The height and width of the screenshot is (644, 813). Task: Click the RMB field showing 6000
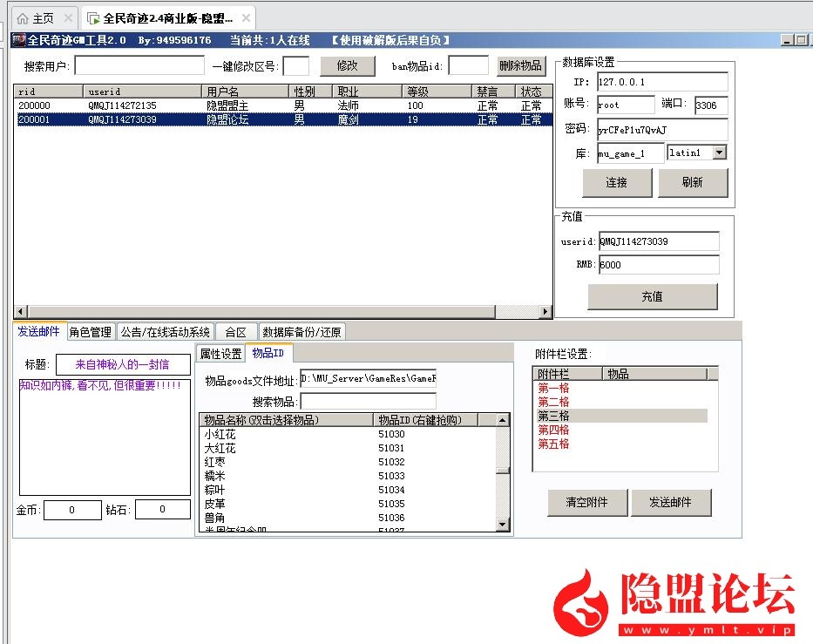(659, 264)
